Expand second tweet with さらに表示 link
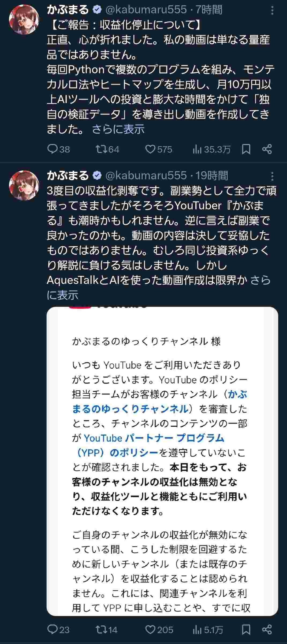The width and height of the screenshot is (287, 644). coord(159,288)
